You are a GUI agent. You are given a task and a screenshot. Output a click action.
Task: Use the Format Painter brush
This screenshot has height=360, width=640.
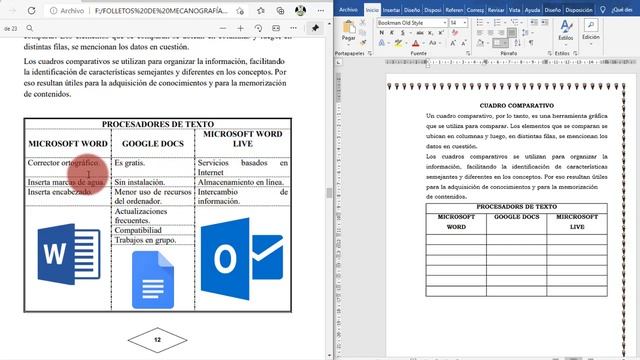click(x=362, y=42)
